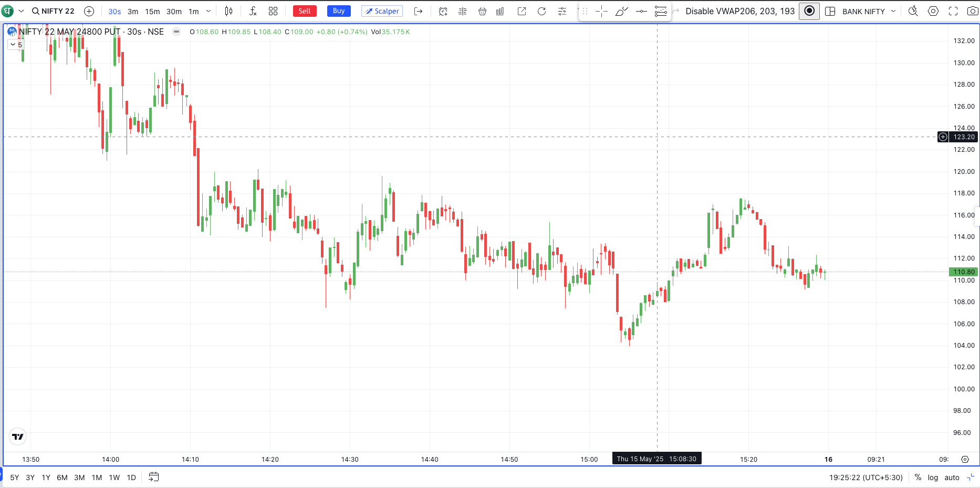
Task: Toggle percent scale mode
Action: (918, 477)
